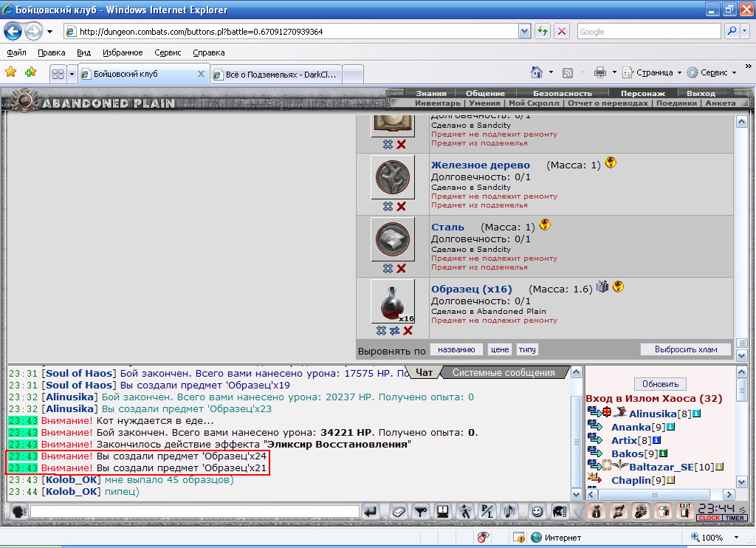Switch the bottom display to CLOCK mode

click(709, 518)
